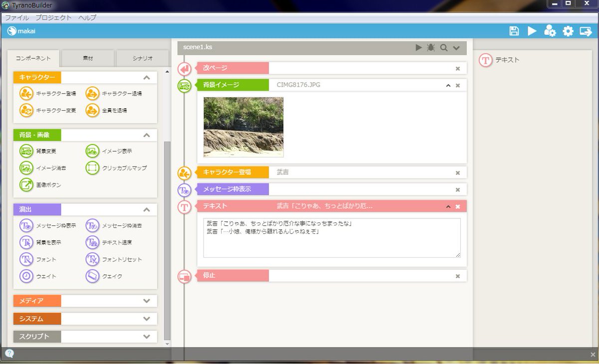Screen dimensions: 599x364
Task: Collapse 背景イメージ block
Action: point(448,85)
